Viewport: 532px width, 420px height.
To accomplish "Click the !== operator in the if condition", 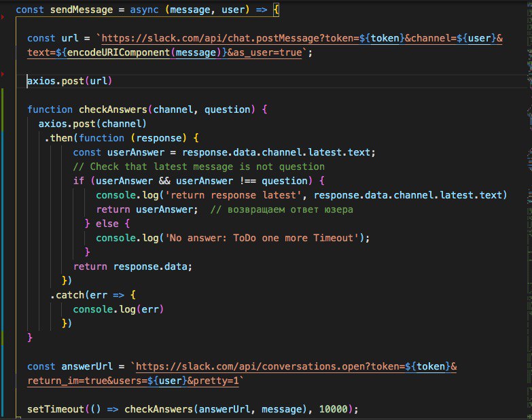I will [x=248, y=181].
